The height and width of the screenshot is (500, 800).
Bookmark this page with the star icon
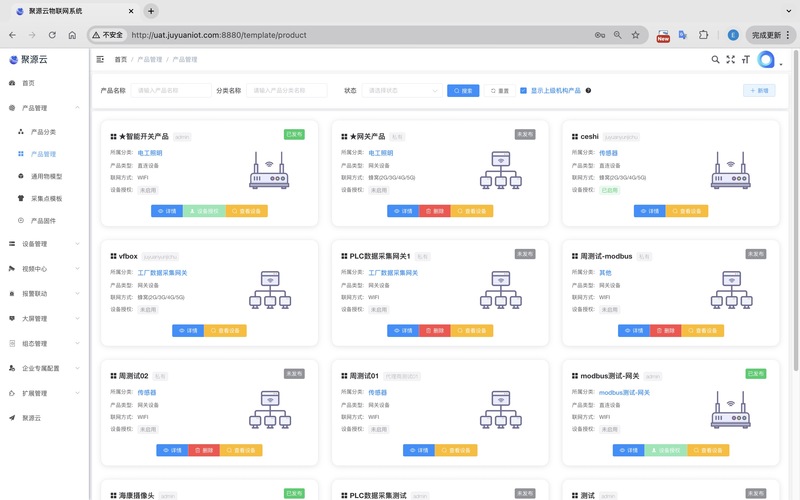[x=635, y=35]
